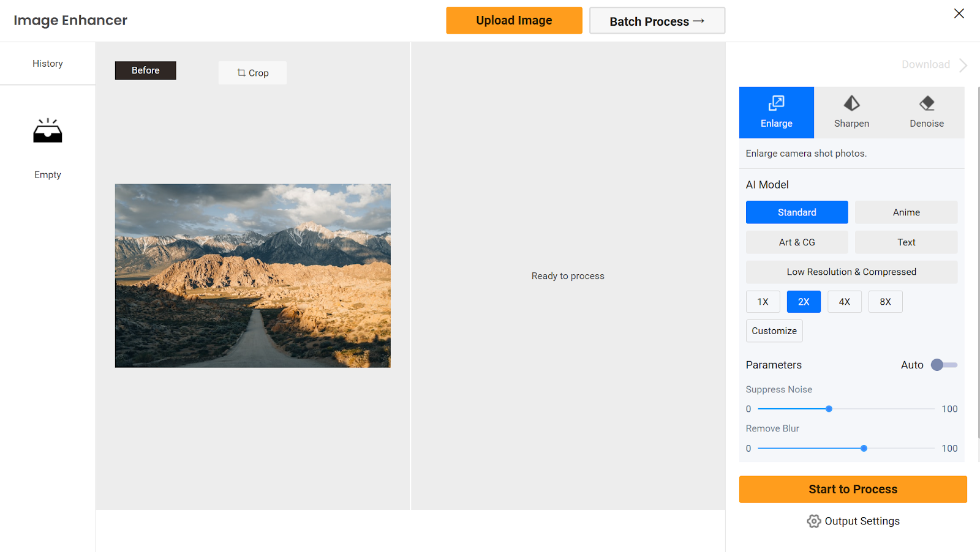Click 'Enlarge camera shot photos.' description

click(x=806, y=154)
